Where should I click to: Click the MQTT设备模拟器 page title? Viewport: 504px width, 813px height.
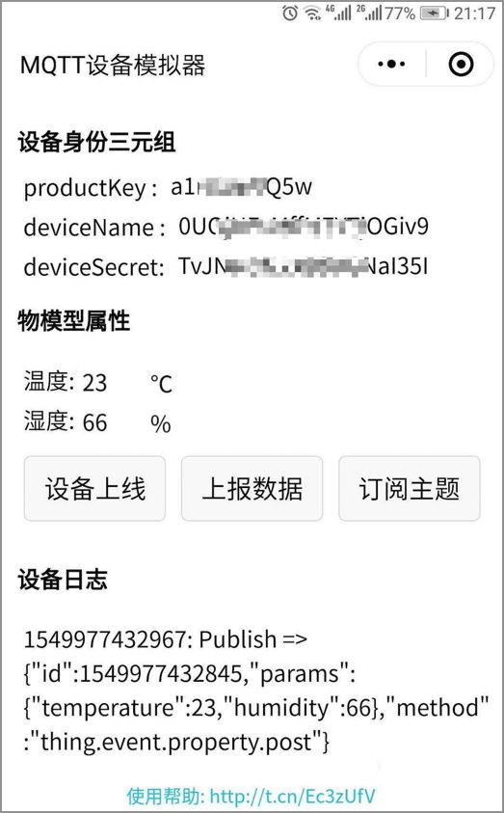(113, 66)
